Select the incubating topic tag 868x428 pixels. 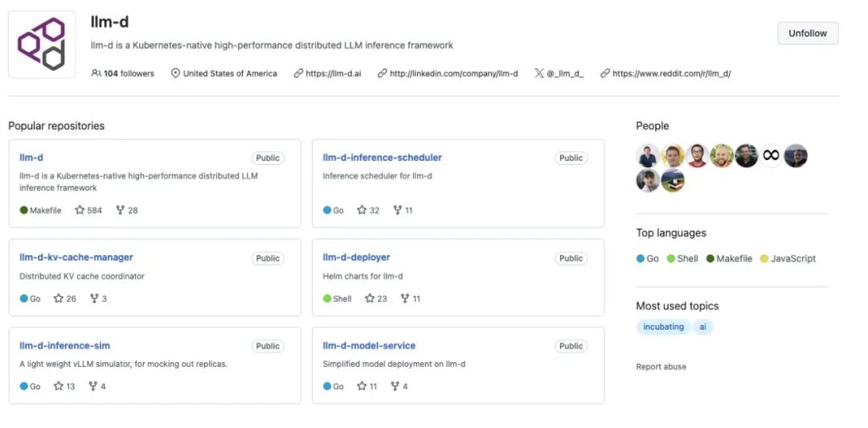point(663,327)
